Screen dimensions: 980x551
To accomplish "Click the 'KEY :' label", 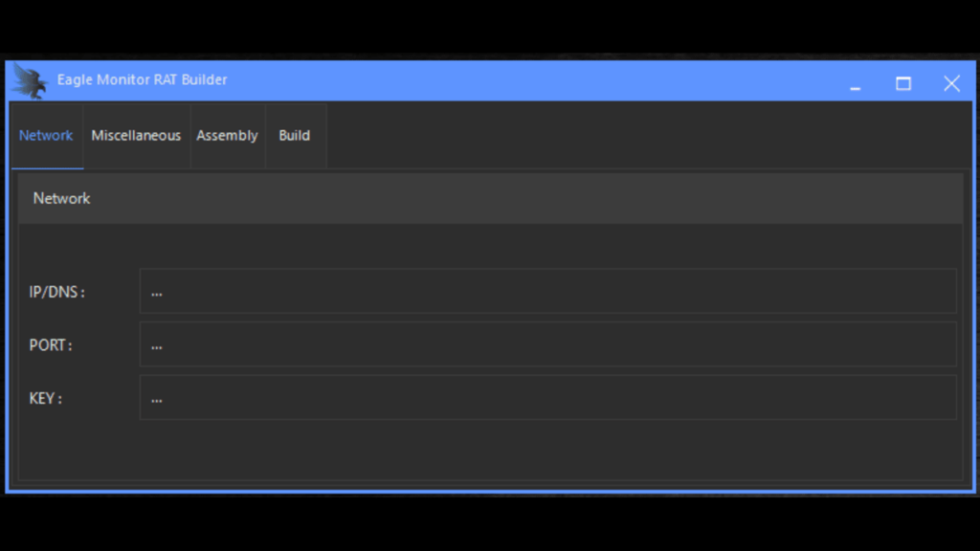I will point(46,398).
